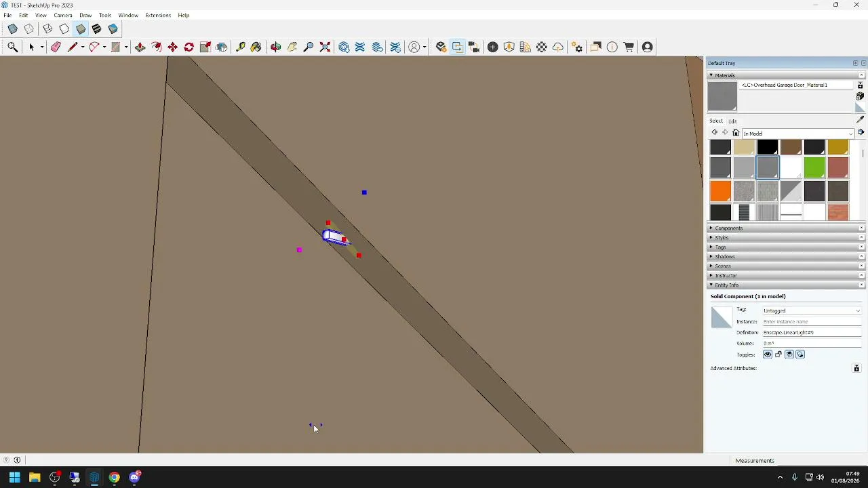Image resolution: width=868 pixels, height=488 pixels.
Task: Switch to Wireframe style
Action: [x=47, y=29]
